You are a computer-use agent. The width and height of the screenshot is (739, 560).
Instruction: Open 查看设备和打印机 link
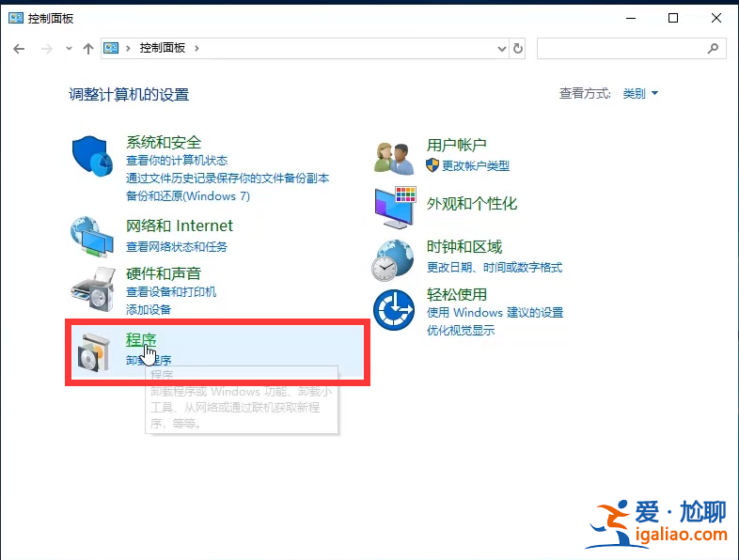coord(170,291)
